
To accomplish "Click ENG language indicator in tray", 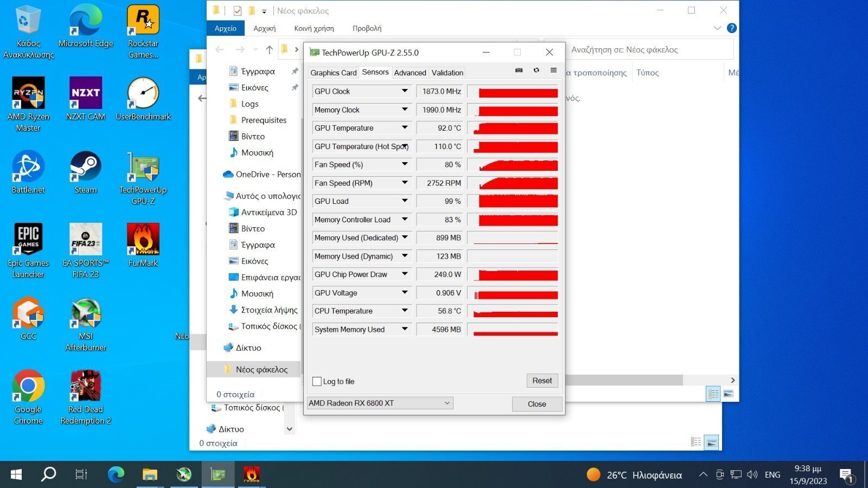I will tap(773, 475).
